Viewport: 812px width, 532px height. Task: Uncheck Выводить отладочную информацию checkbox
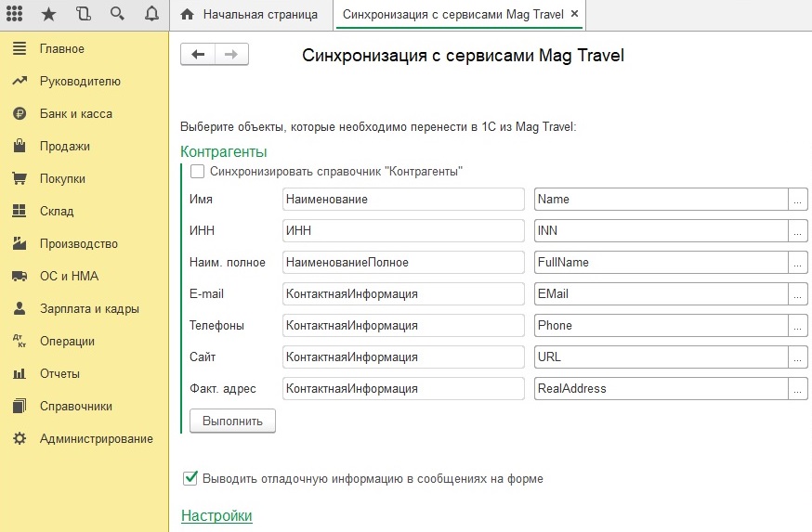point(190,478)
